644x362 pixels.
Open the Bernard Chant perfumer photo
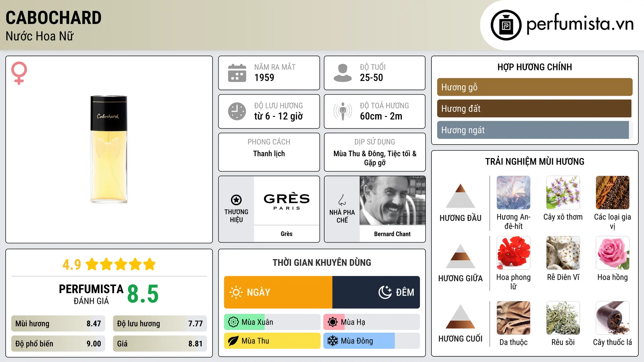click(x=392, y=200)
